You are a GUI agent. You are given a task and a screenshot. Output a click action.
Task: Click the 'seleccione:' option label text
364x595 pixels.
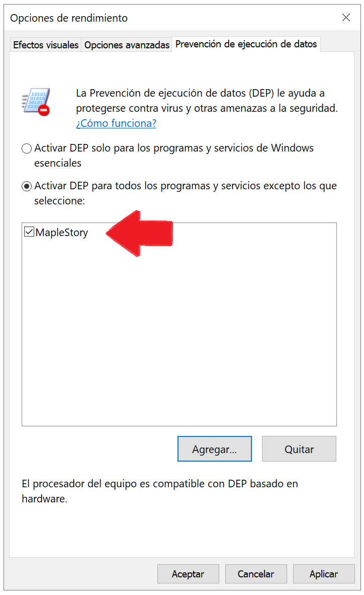click(59, 201)
